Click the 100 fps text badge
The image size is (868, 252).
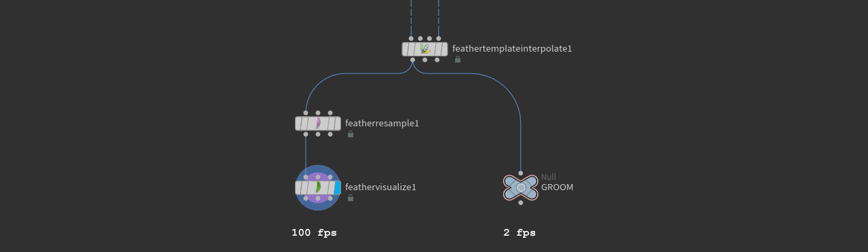314,232
